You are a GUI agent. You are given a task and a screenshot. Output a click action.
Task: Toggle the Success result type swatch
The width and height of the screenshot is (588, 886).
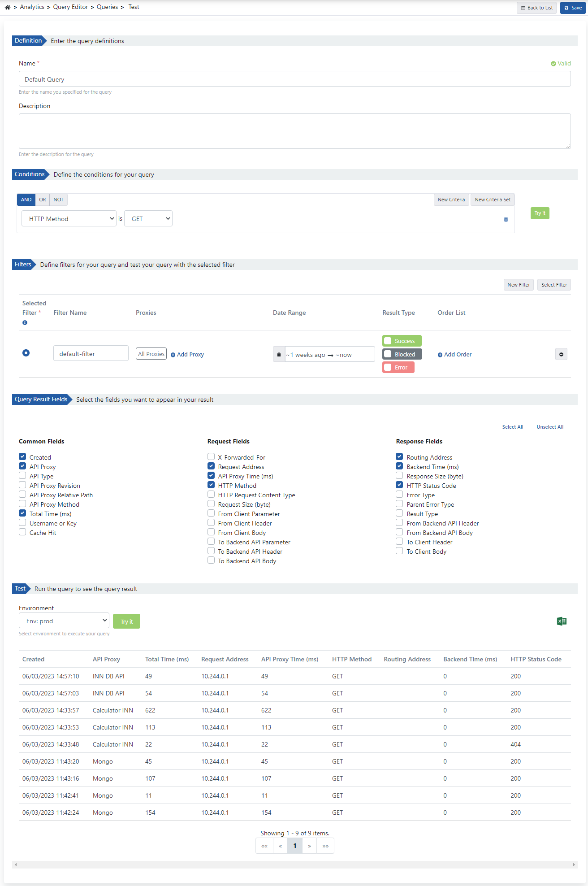[388, 341]
